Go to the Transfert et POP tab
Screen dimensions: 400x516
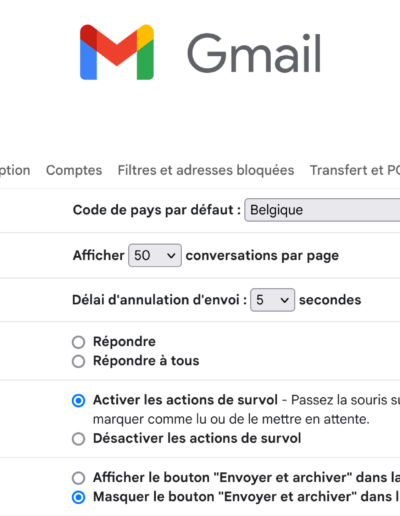tap(355, 170)
